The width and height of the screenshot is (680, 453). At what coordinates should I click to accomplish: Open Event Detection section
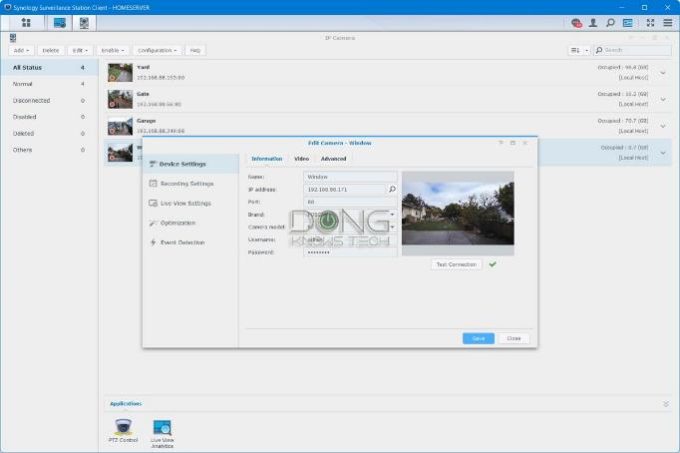pos(191,242)
